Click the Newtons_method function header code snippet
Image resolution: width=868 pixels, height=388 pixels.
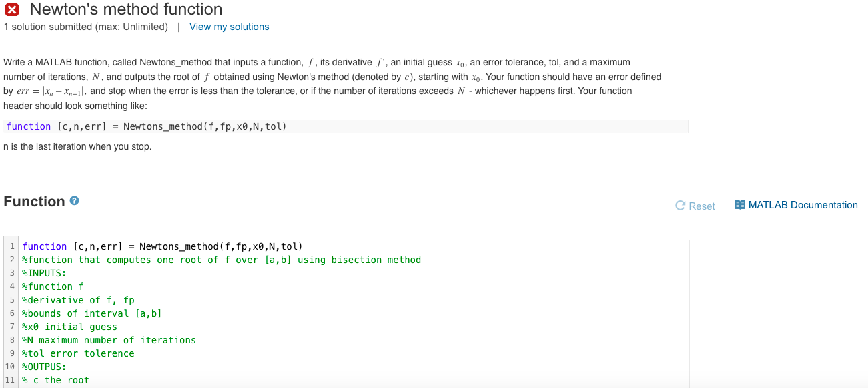point(147,126)
